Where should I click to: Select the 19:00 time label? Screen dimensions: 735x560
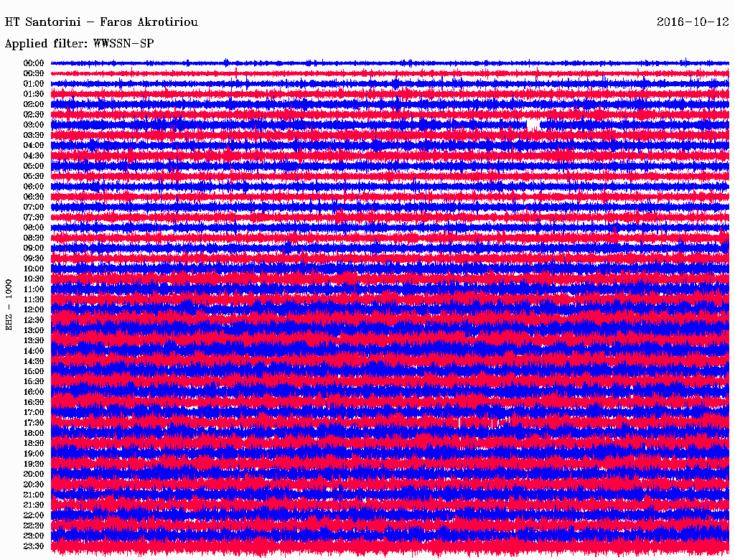[34, 454]
